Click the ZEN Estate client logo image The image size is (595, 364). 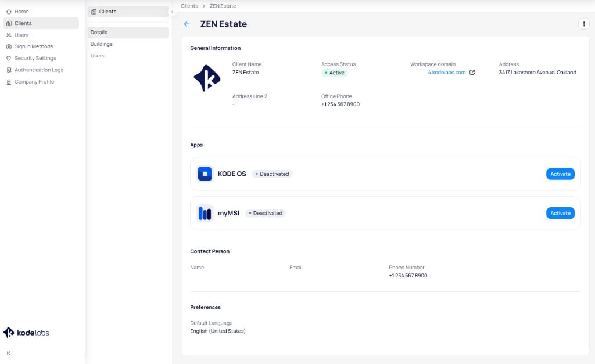pos(207,78)
